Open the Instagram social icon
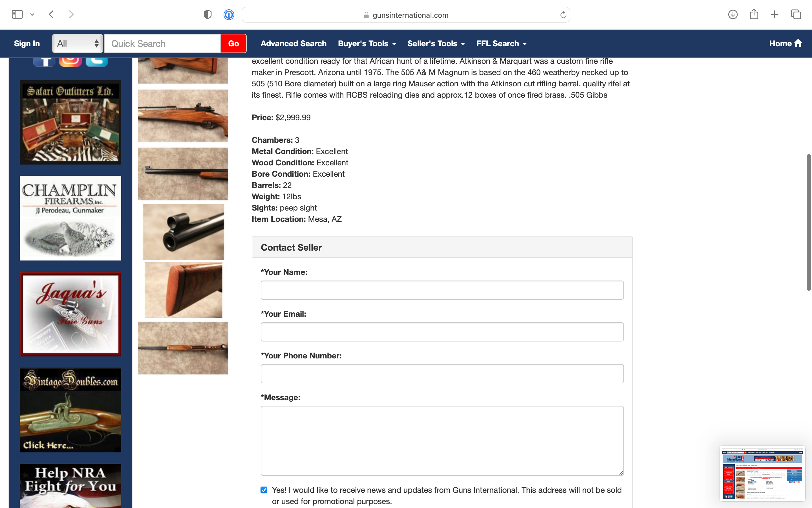Screen dimensions: 812x508 (x=70, y=62)
